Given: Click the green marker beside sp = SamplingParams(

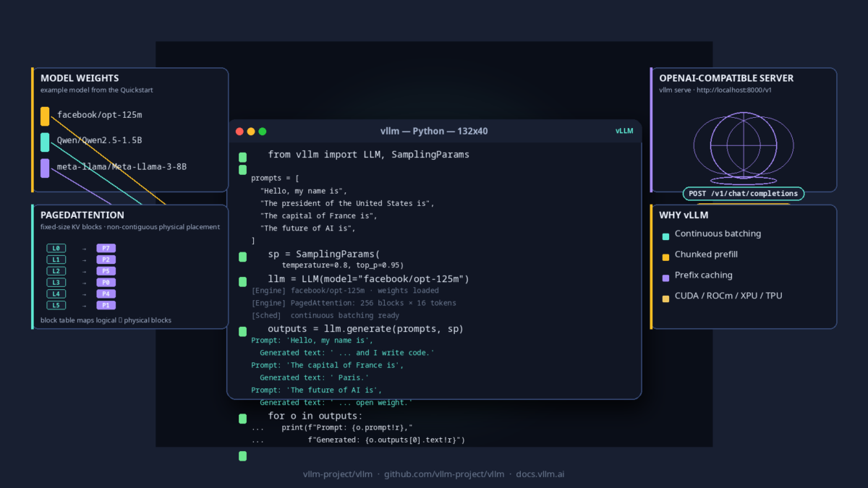Looking at the screenshot, I should point(242,257).
